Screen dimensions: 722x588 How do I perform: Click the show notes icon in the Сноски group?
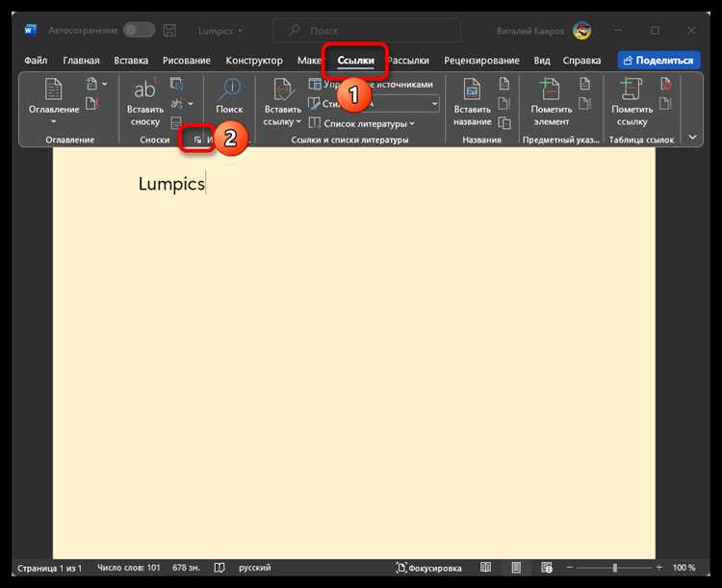click(x=176, y=122)
